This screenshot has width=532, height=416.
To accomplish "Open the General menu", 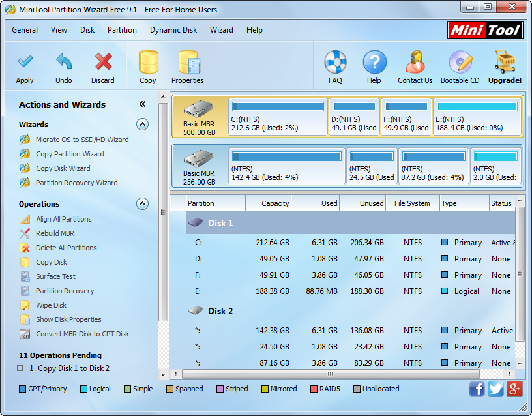I will [25, 30].
